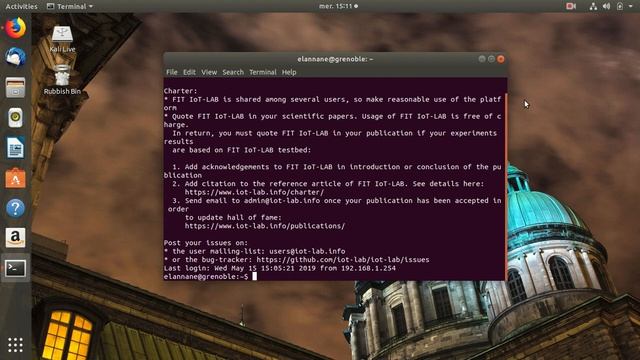Open the Search menu in terminal
Viewport: 640px width, 360px height.
pyautogui.click(x=233, y=72)
